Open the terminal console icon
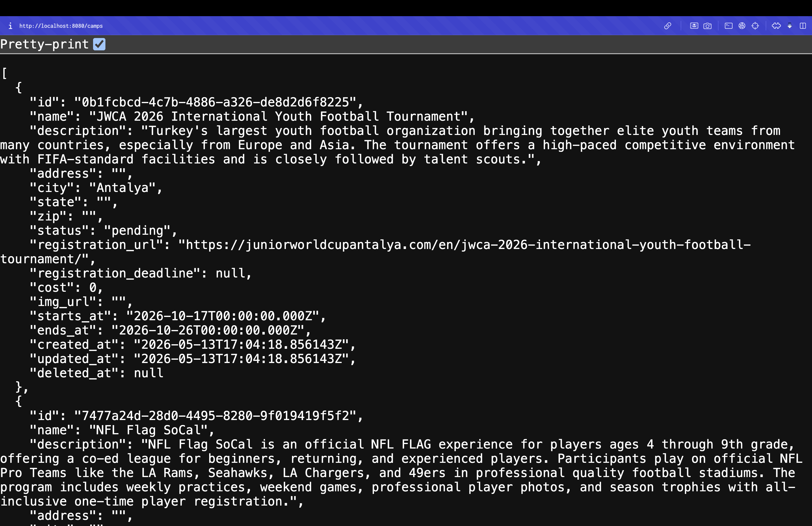 pos(728,26)
